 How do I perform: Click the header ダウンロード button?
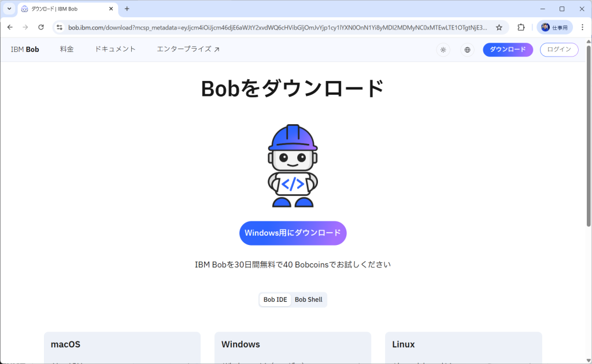pyautogui.click(x=508, y=50)
